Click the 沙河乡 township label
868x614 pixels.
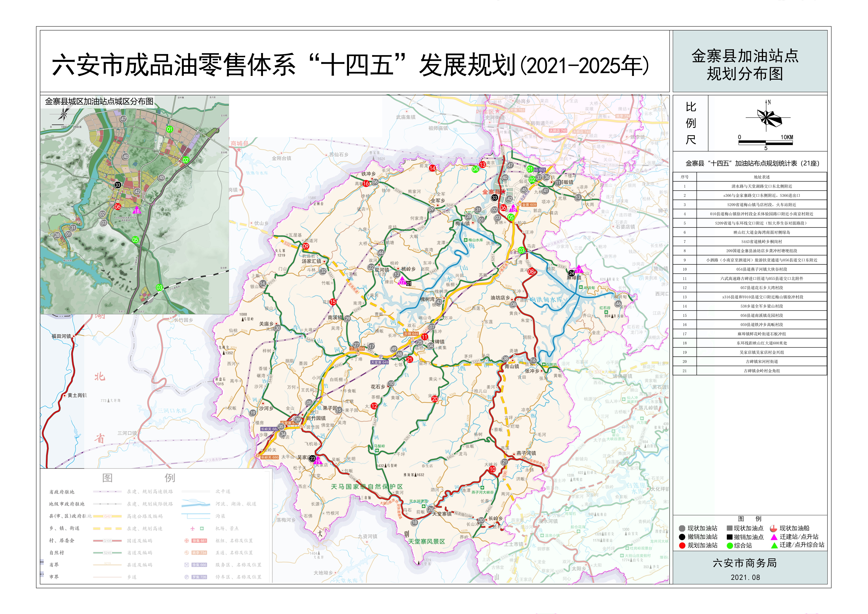pos(266,408)
